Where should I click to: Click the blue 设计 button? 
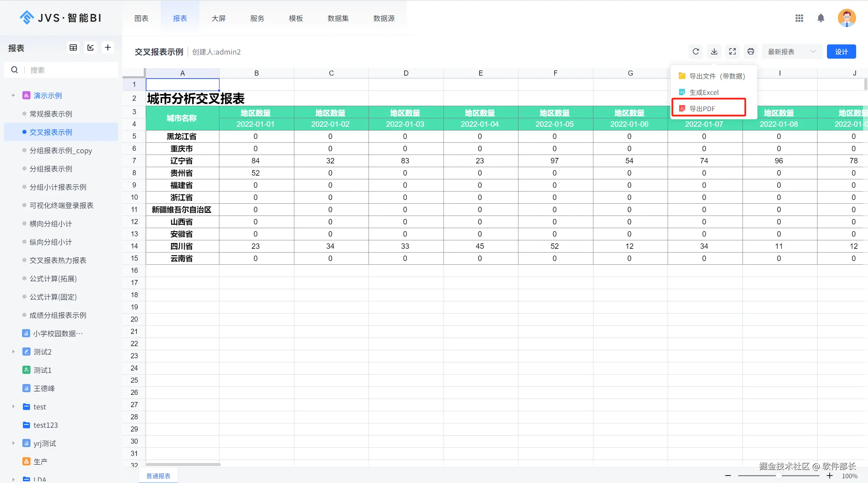pos(841,52)
